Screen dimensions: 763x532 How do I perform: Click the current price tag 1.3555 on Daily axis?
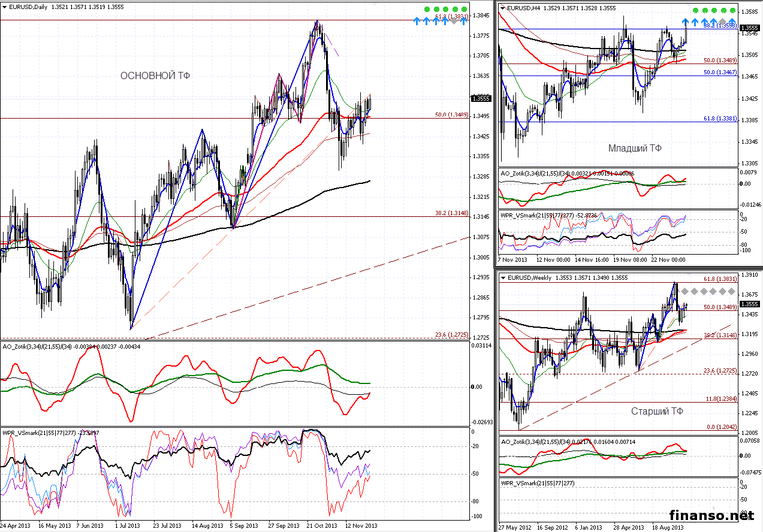click(481, 98)
